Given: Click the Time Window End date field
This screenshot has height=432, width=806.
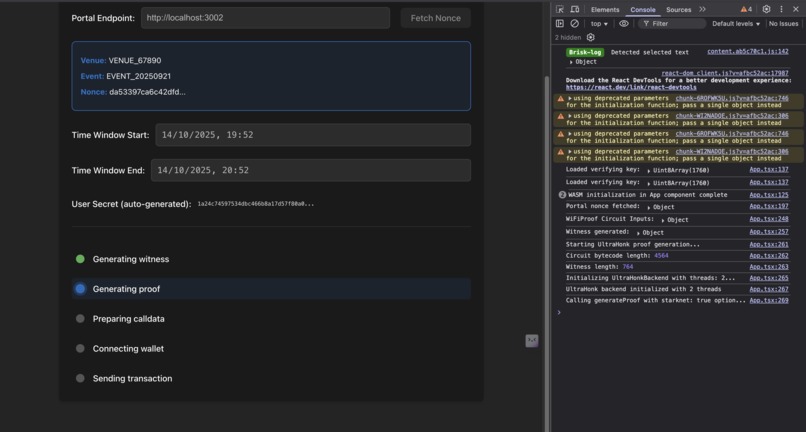Looking at the screenshot, I should coord(310,170).
